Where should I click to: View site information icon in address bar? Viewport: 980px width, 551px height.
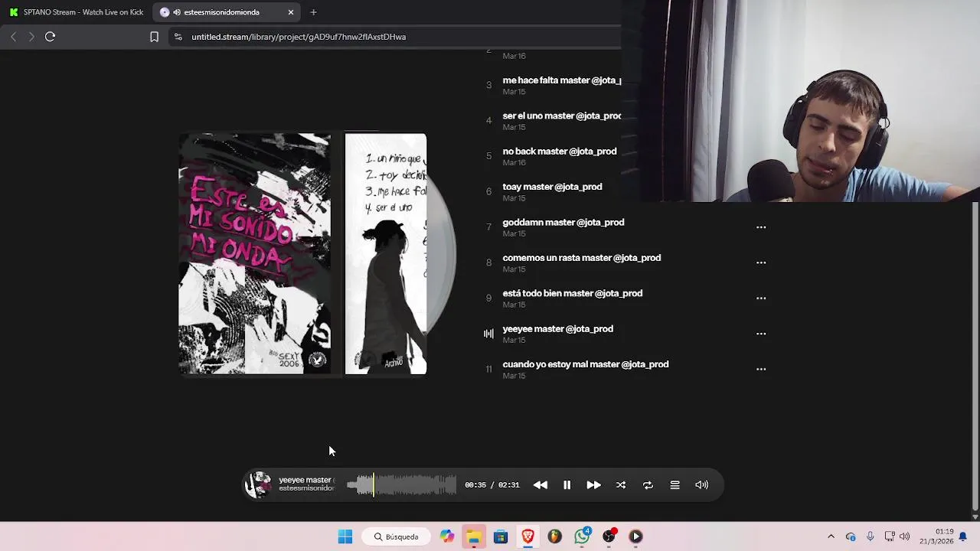coord(178,37)
